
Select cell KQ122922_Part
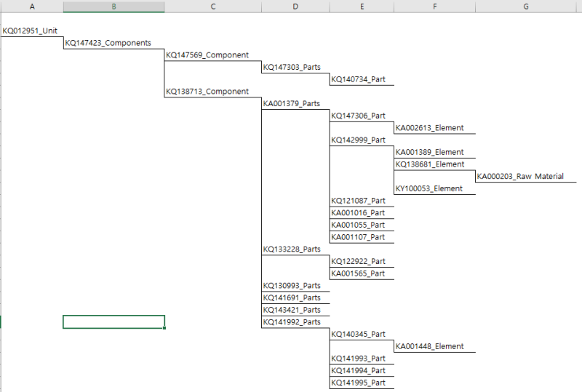click(362, 261)
